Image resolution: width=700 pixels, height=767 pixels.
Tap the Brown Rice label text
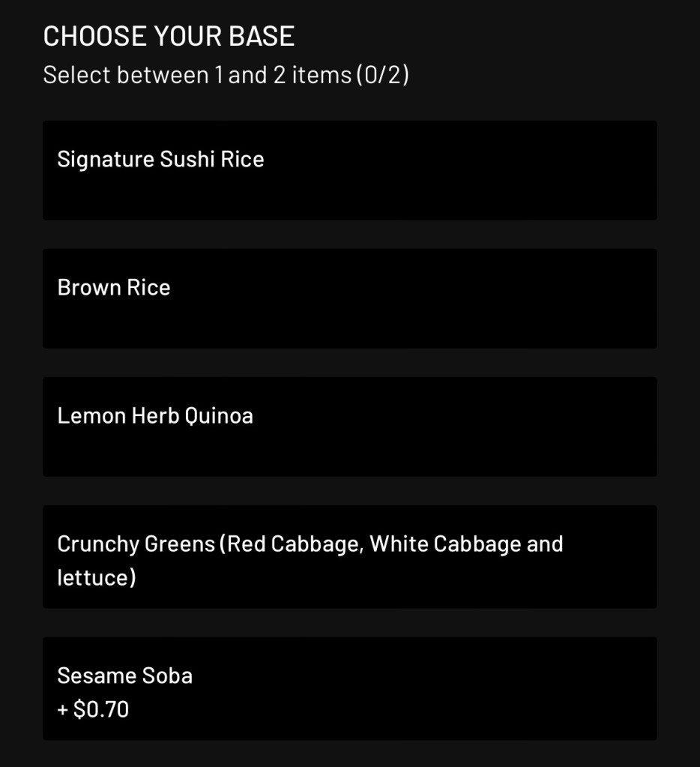coord(114,288)
